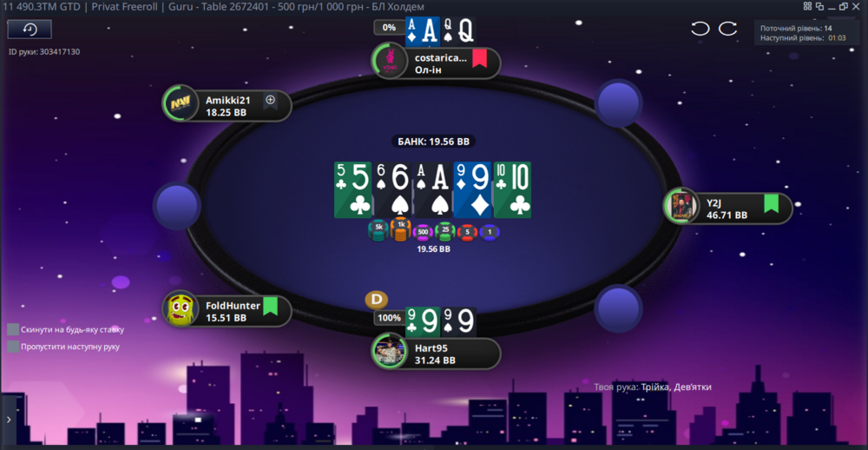Open FoldHunter player avatar

pyautogui.click(x=180, y=308)
